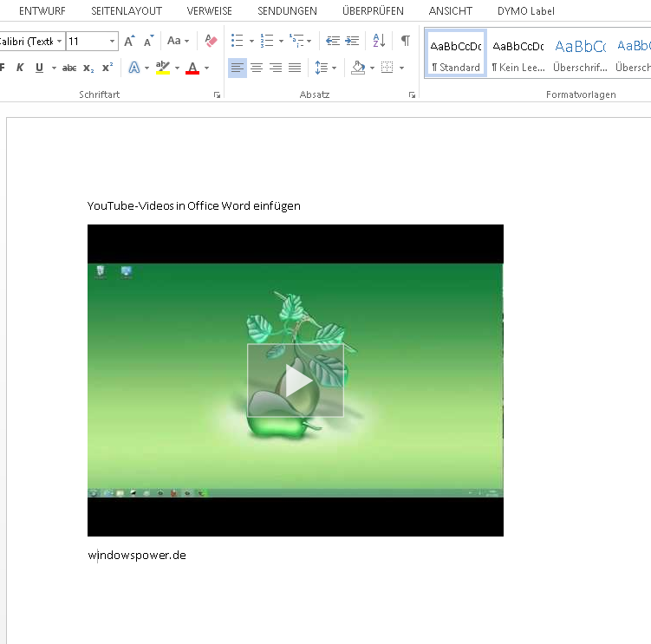The width and height of the screenshot is (651, 644).
Task: Expand the line spacing dropdown
Action: pos(335,68)
